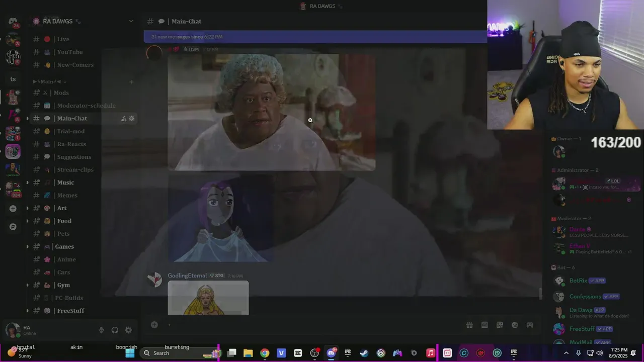Add a server with plus icon
This screenshot has height=362, width=644.
[13, 209]
